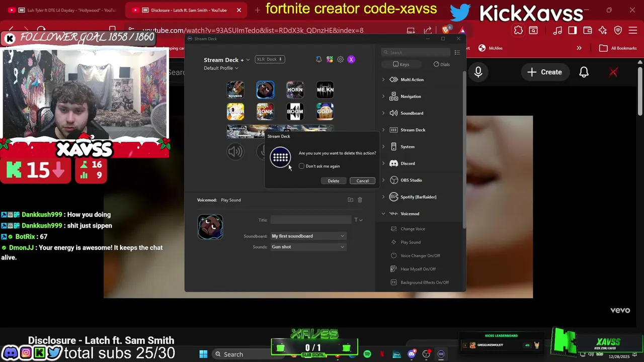Viewport: 644px width, 362px height.
Task: Click the XLR Dock device button
Action: pos(270,59)
